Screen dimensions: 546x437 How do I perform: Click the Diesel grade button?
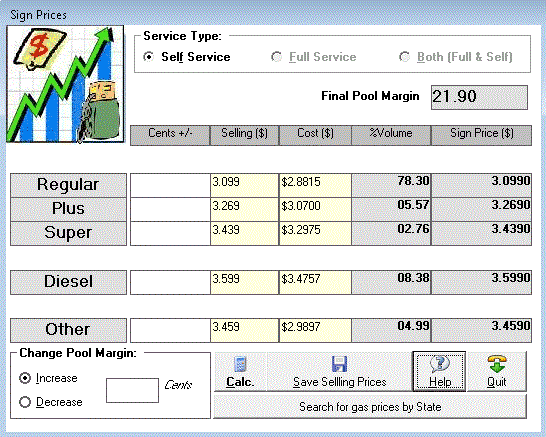coord(68,282)
